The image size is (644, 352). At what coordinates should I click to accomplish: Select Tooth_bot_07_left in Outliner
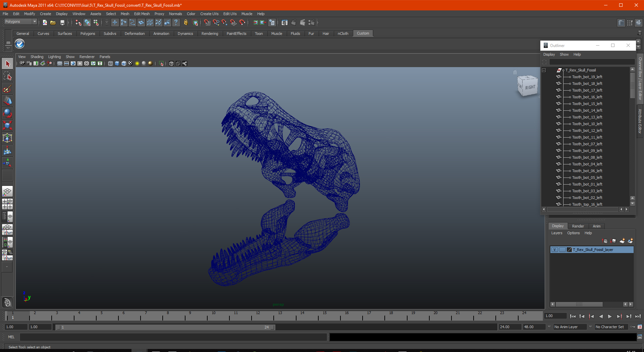click(x=587, y=144)
